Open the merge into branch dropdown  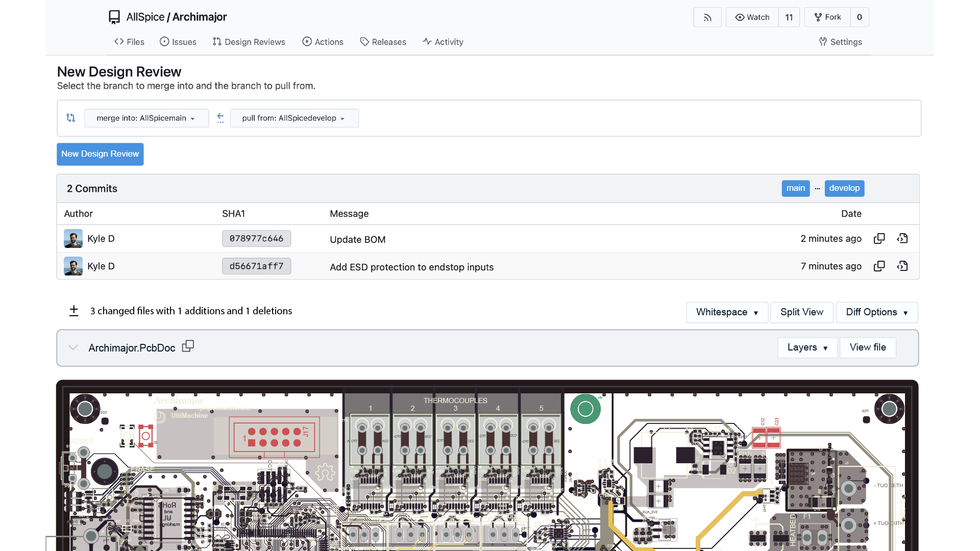click(x=146, y=118)
